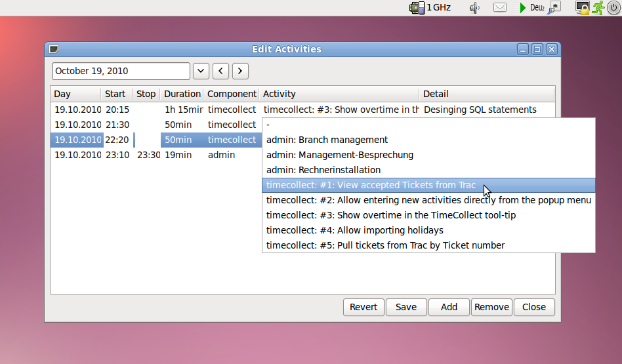Click the green play TimeCollect tray icon

[523, 8]
